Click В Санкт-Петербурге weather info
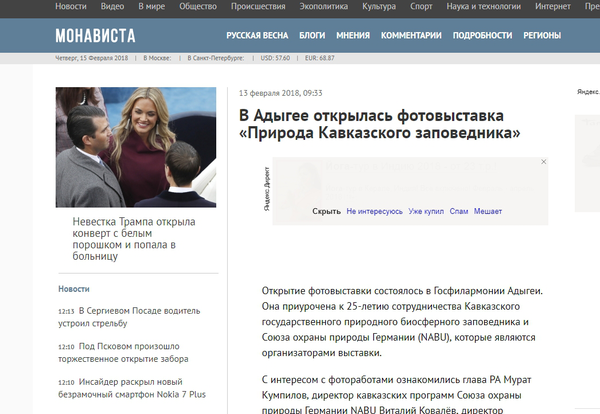 [216, 58]
